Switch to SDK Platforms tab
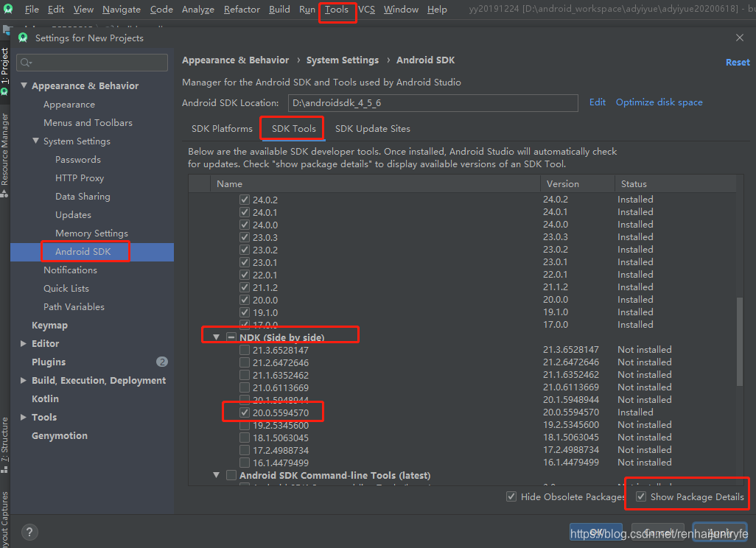Image resolution: width=756 pixels, height=548 pixels. [222, 129]
